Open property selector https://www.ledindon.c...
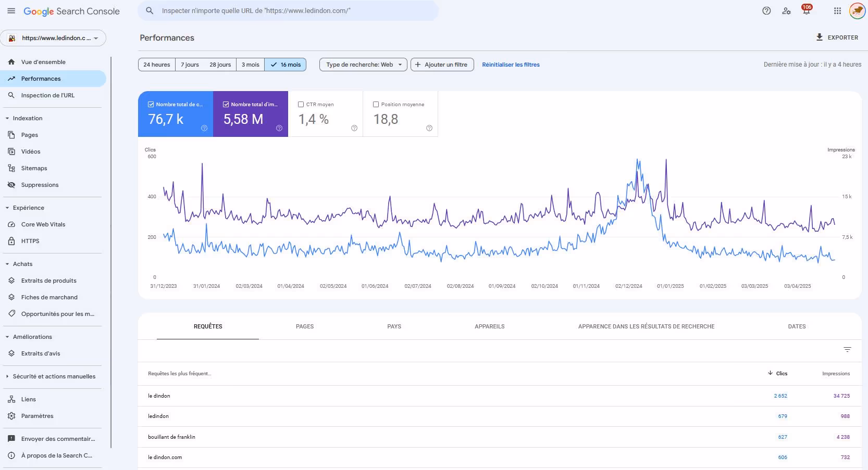Screen dimensions: 868x470 [x=54, y=38]
